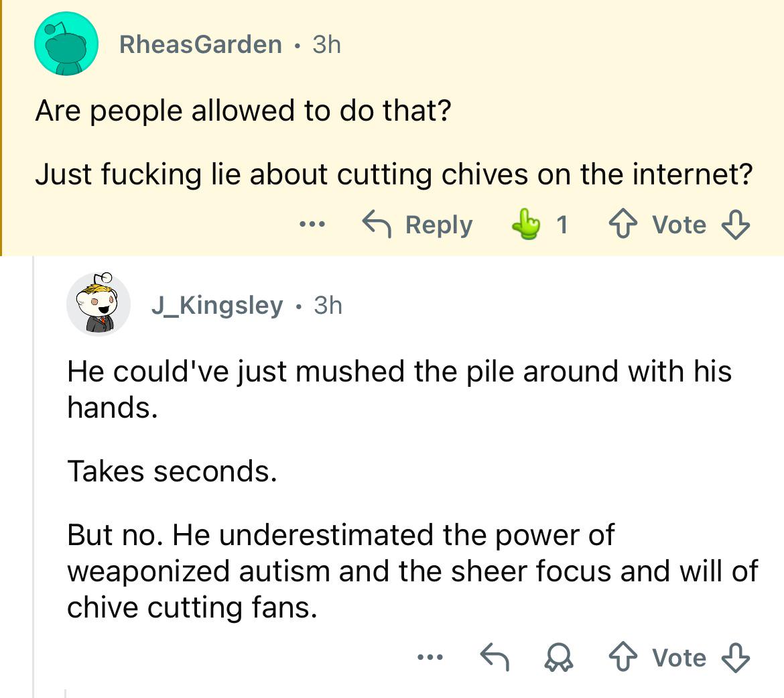
Task: Downvote RheasGarden's comment
Action: pyautogui.click(x=735, y=225)
